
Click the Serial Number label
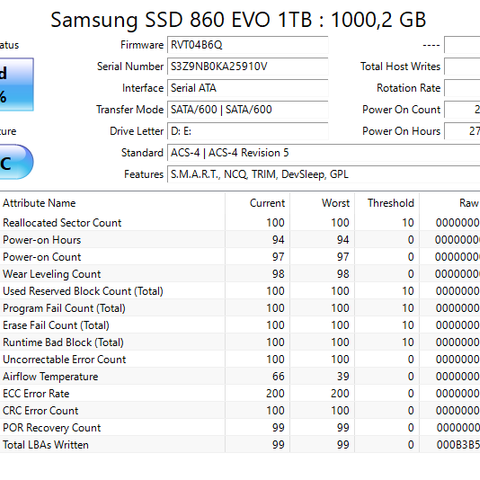130,66
